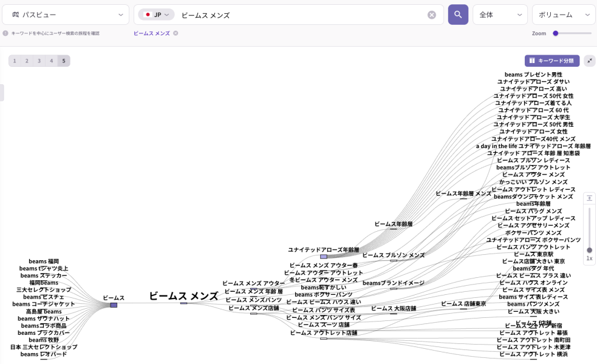Select the central ビームス メンズ node label

[x=183, y=296]
